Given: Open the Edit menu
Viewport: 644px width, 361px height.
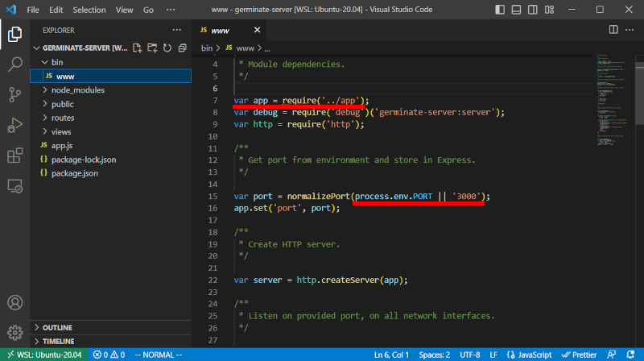Looking at the screenshot, I should click(56, 10).
